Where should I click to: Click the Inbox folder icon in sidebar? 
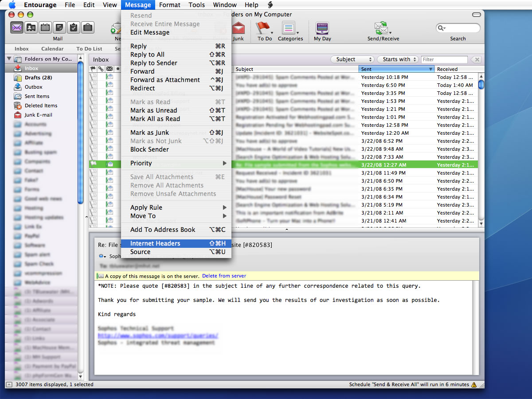(x=18, y=68)
